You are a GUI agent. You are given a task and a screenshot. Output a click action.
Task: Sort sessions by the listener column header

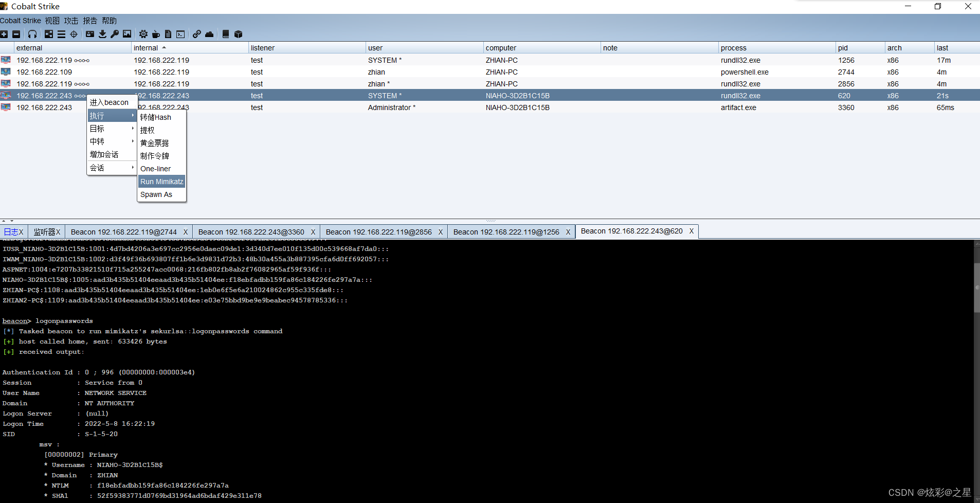[307, 48]
